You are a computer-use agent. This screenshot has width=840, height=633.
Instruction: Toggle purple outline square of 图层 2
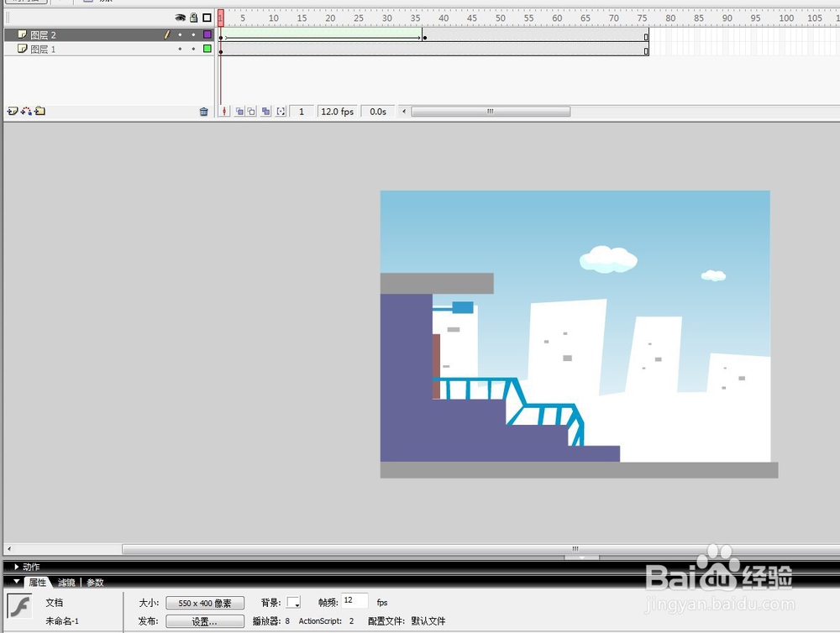(x=207, y=34)
